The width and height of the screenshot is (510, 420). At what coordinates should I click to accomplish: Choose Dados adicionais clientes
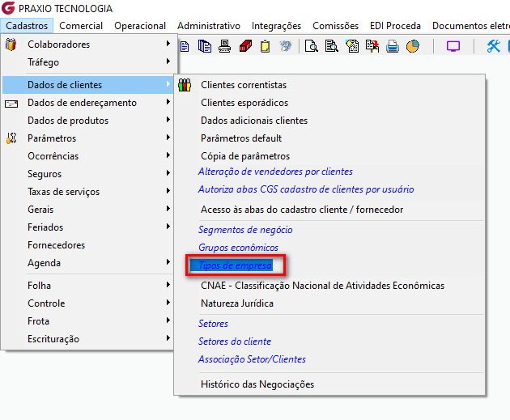tap(254, 121)
